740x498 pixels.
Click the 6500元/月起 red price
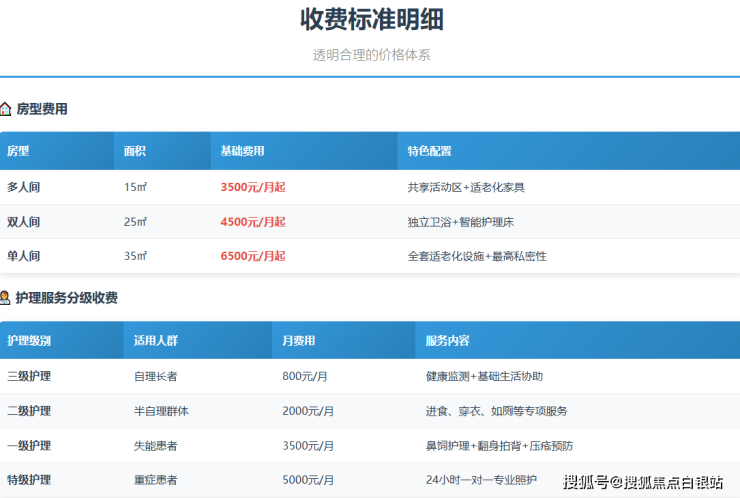252,256
